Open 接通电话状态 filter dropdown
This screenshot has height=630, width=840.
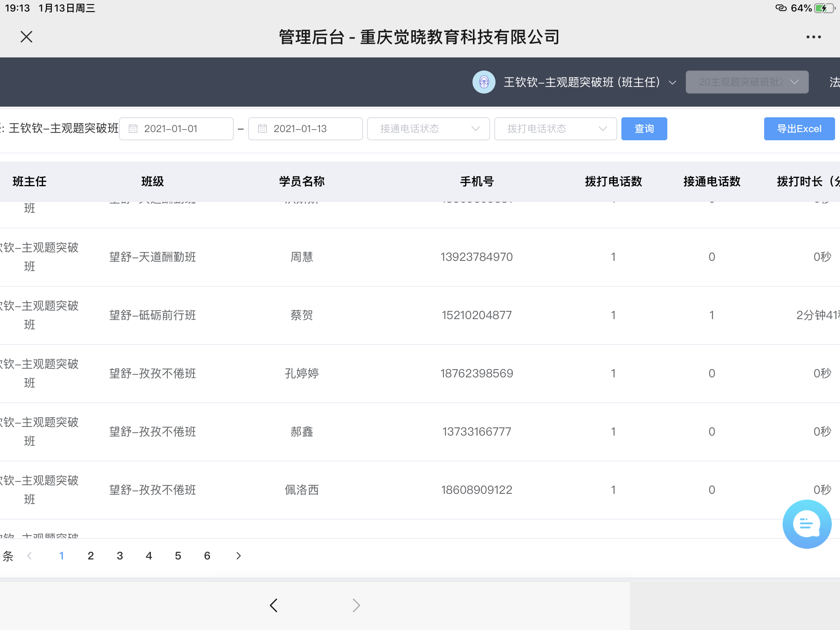[x=428, y=129]
